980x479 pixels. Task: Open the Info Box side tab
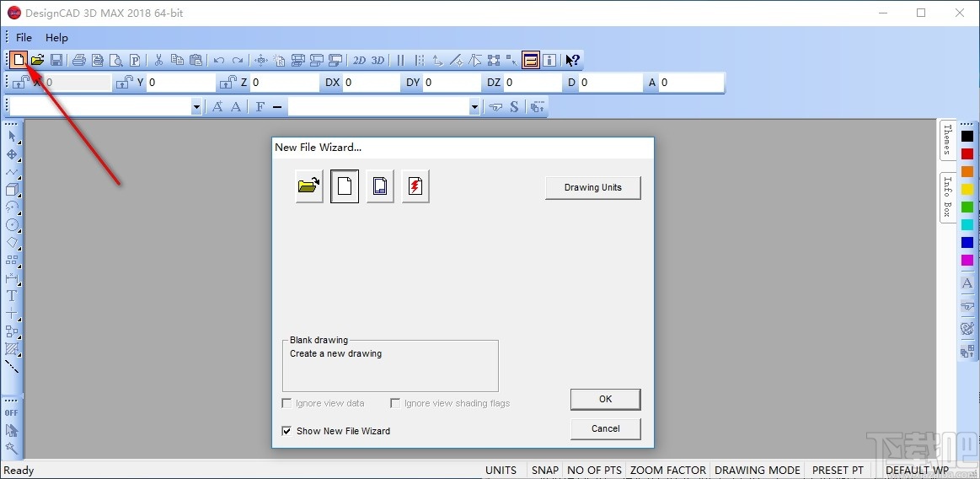pos(948,197)
